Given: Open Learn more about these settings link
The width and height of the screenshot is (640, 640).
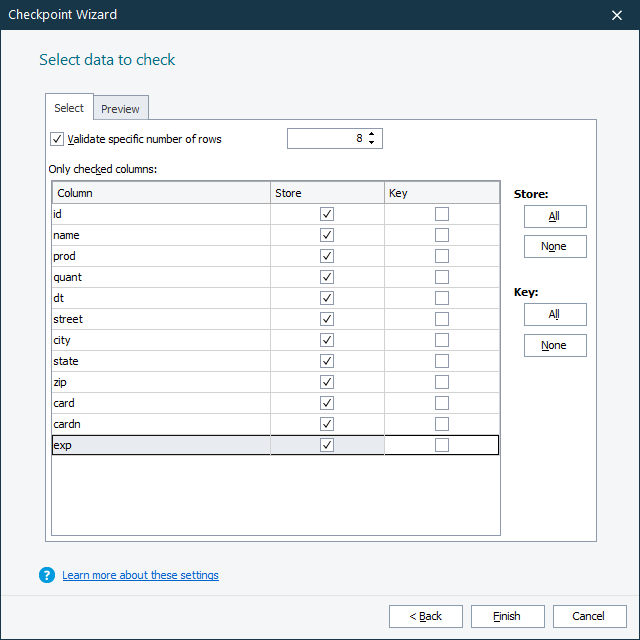Looking at the screenshot, I should click(x=140, y=575).
